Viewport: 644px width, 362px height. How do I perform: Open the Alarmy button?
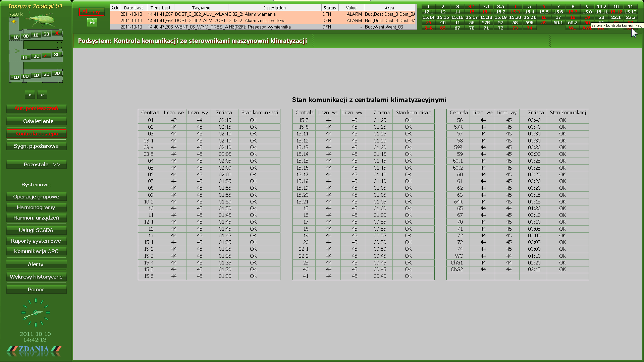tap(91, 12)
